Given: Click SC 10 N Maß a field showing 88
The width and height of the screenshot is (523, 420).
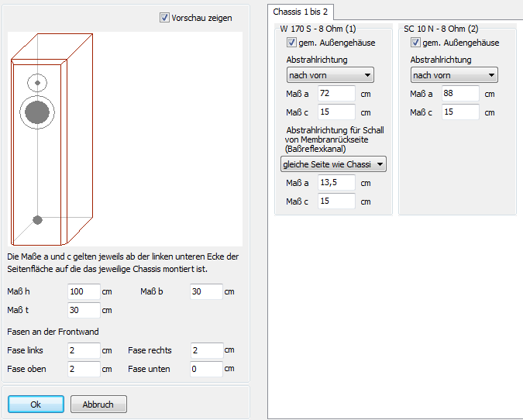Looking at the screenshot, I should (460, 94).
